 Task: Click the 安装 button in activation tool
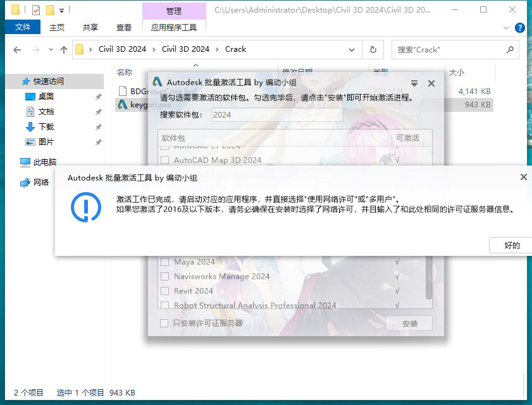point(409,323)
